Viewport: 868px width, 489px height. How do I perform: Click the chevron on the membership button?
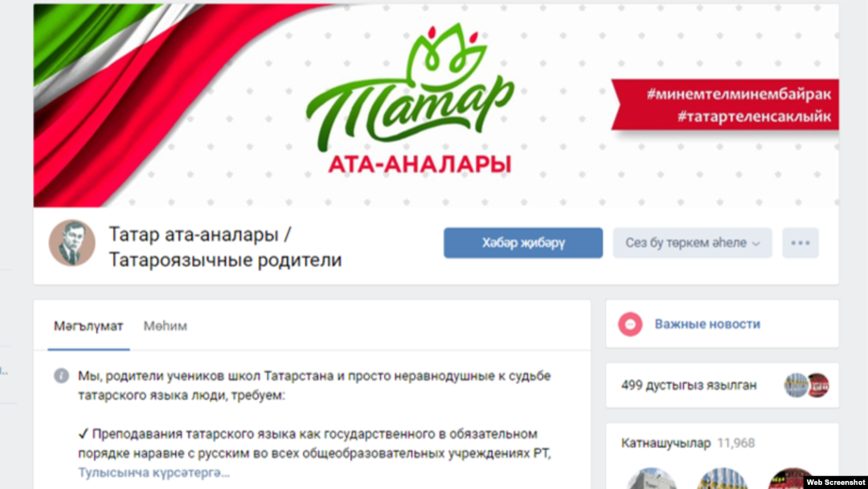tap(756, 244)
